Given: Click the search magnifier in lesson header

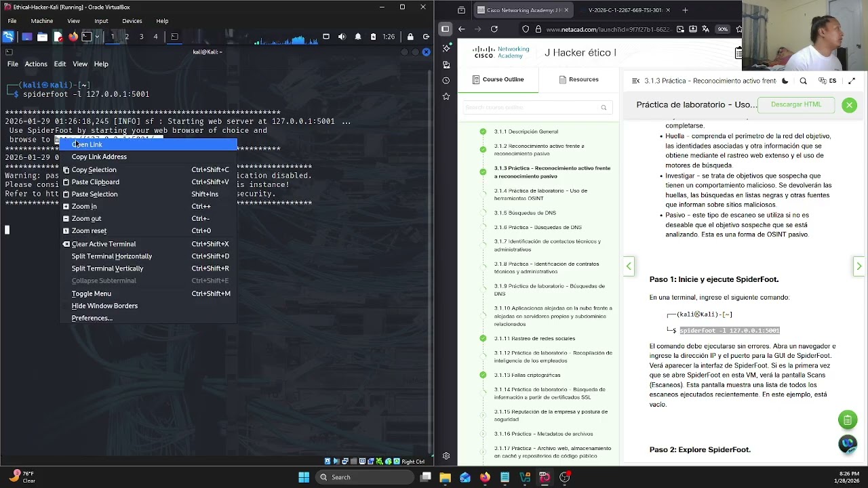Looking at the screenshot, I should (x=804, y=81).
